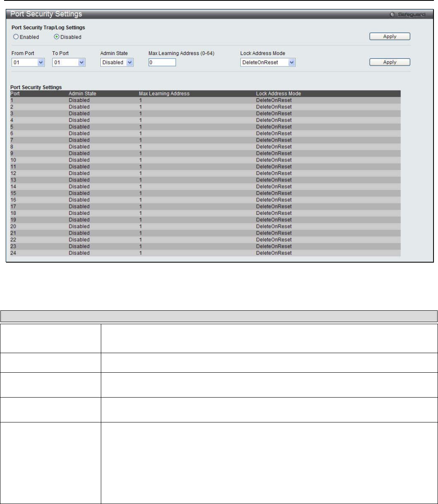Open the Lock Address Mode dropdown
This screenshot has height=504, width=438.
coord(268,62)
